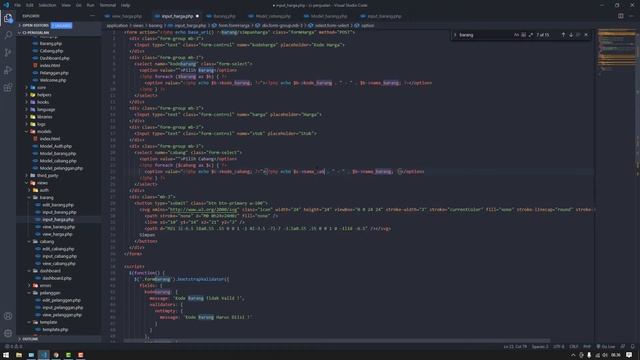Open Model_pelanggan.php in explorer
This screenshot has height=360, width=640.
tap(61, 168)
